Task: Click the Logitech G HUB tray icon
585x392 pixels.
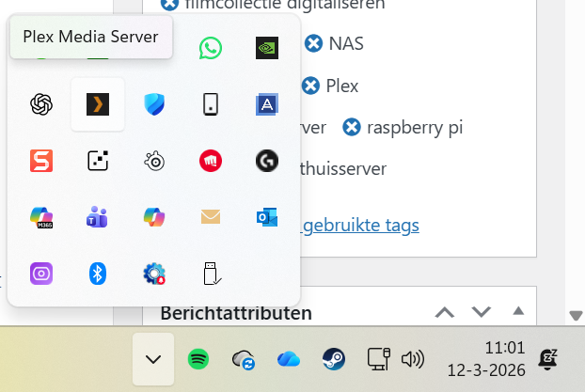Action: (x=267, y=161)
